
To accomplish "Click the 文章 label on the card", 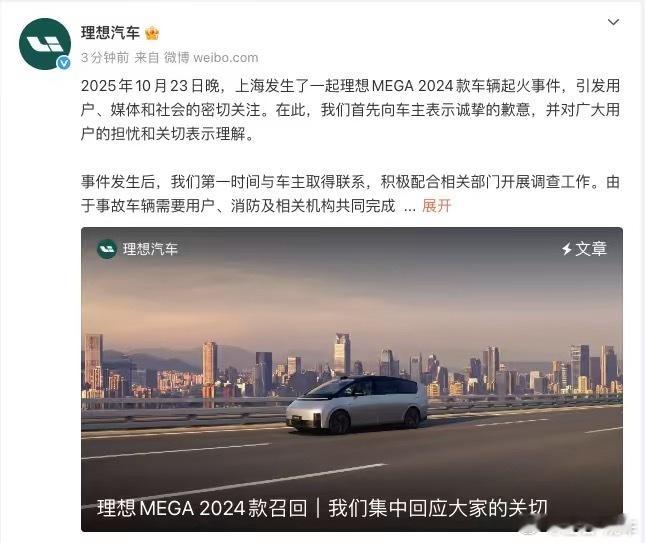I will pos(591,248).
